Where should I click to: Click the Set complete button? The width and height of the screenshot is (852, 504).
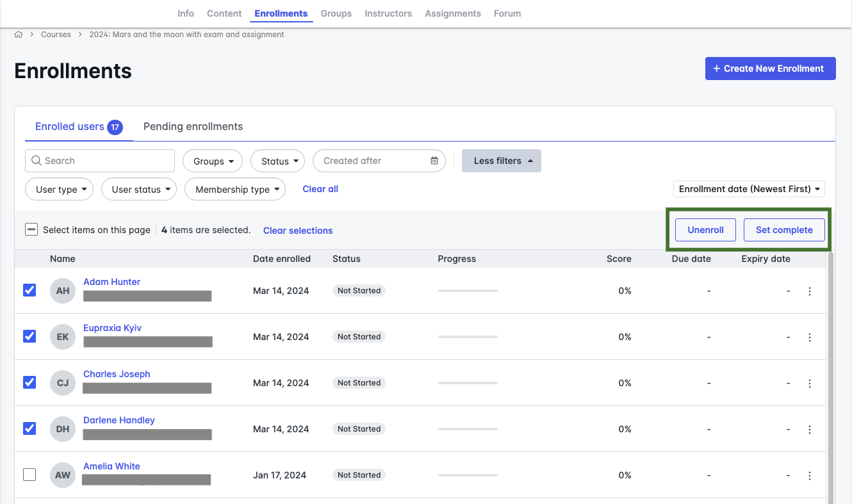783,230
